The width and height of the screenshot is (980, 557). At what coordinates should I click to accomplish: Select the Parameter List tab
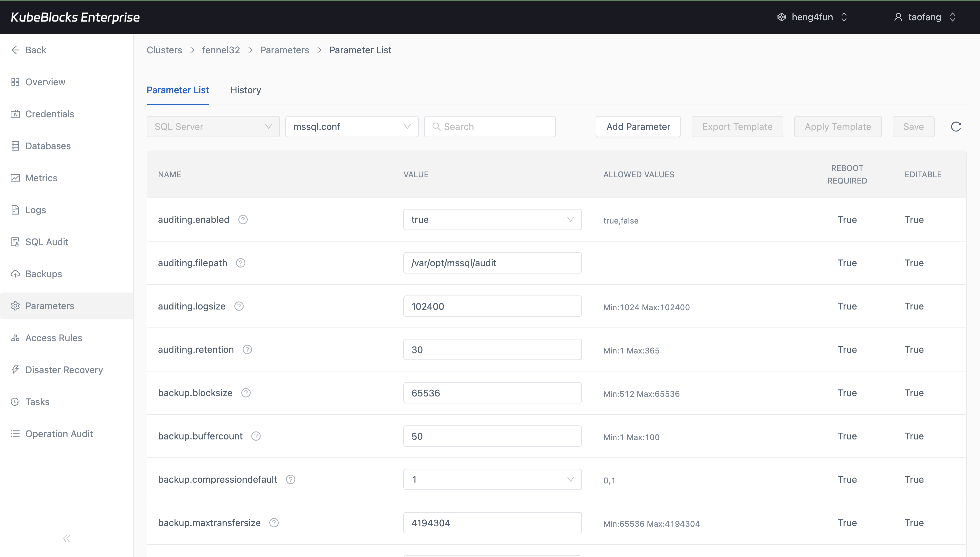(178, 90)
